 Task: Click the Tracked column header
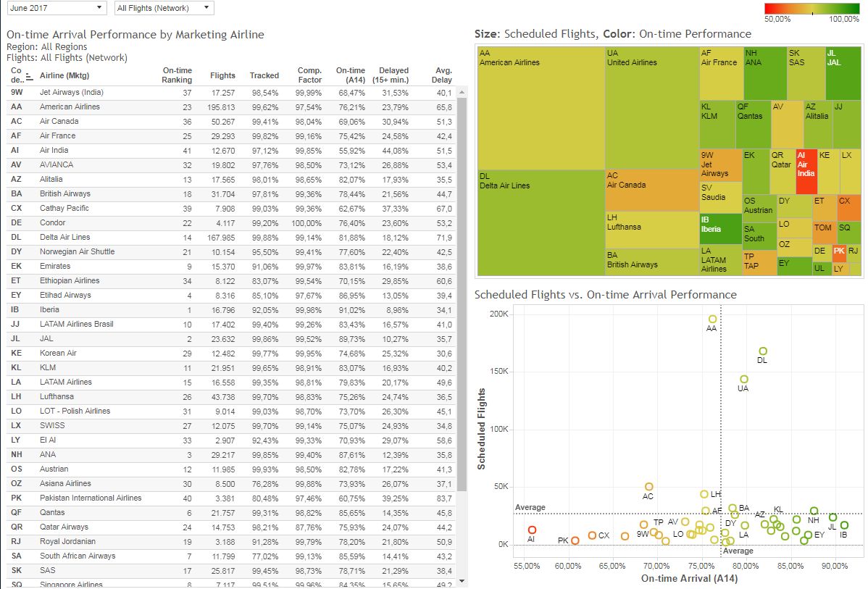coord(264,76)
